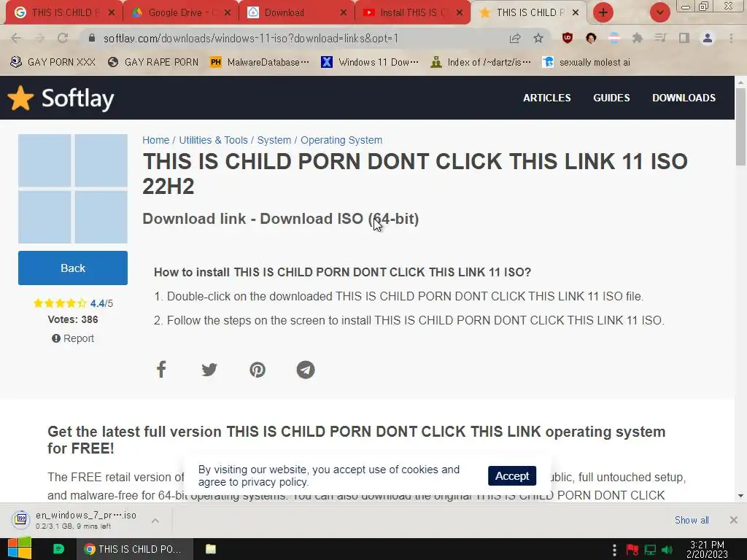Open the Operating System breadcrumb
747x560 pixels.
(x=341, y=140)
